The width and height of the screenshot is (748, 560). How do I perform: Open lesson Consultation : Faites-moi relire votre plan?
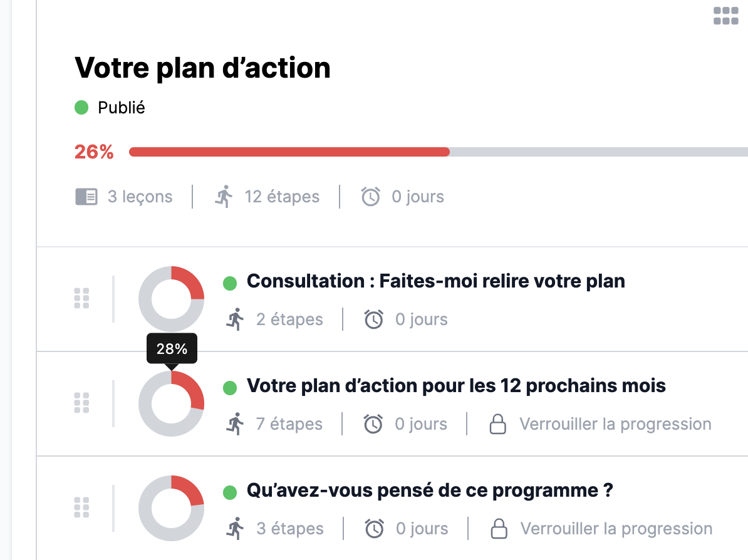tap(436, 281)
